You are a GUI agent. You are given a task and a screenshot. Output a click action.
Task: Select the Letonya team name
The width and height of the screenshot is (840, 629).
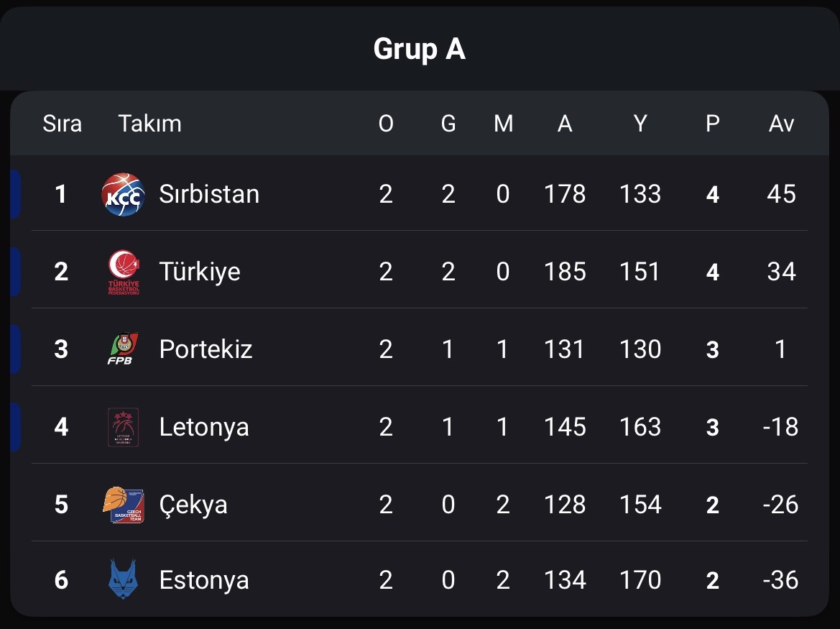click(204, 428)
